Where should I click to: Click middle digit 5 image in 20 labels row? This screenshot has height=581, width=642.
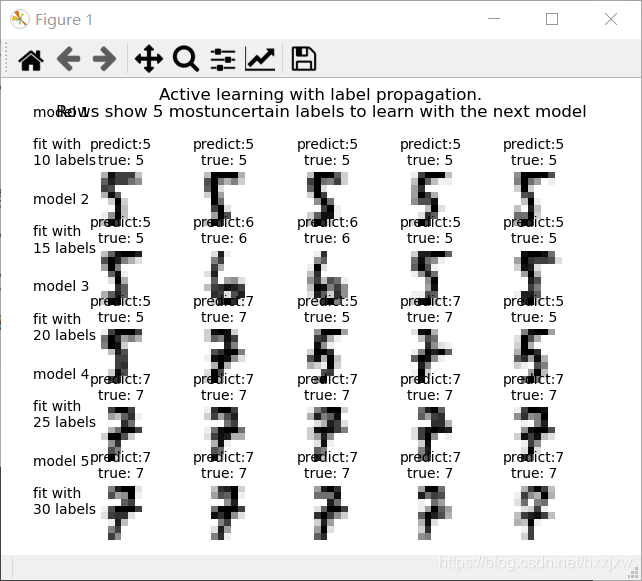pos(328,355)
